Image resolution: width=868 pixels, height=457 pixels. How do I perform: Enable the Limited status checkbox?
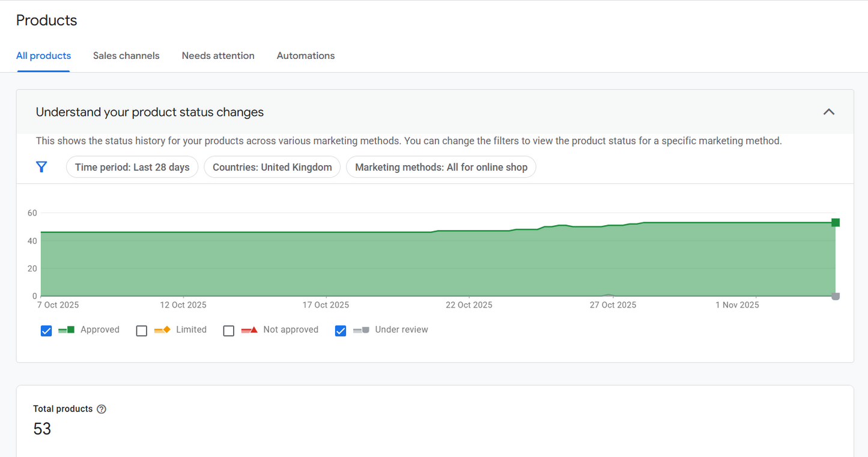(x=142, y=330)
